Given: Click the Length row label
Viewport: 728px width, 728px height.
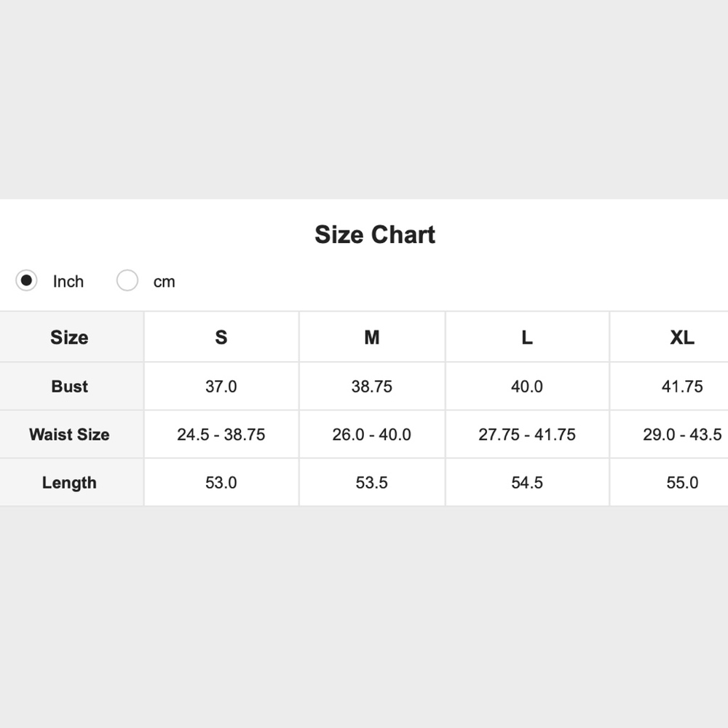Looking at the screenshot, I should click(x=70, y=483).
